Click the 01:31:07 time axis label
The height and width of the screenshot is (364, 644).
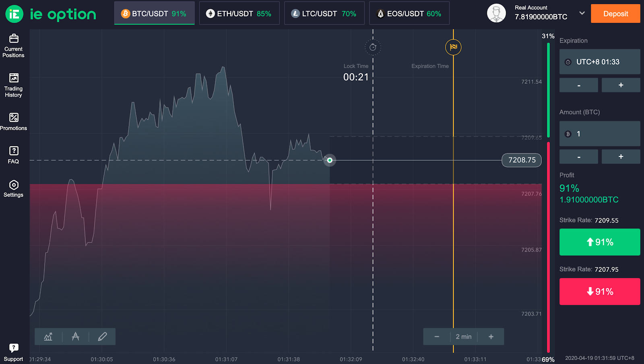tap(226, 359)
